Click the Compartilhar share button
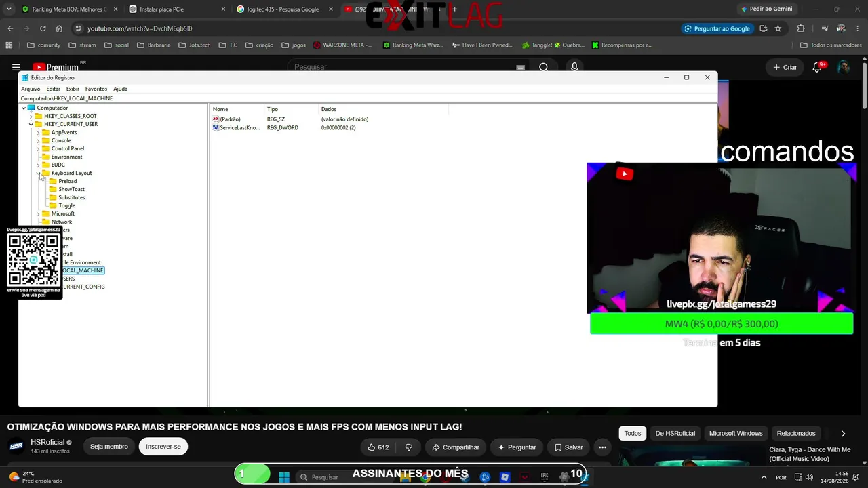The image size is (868, 488). coord(456,447)
